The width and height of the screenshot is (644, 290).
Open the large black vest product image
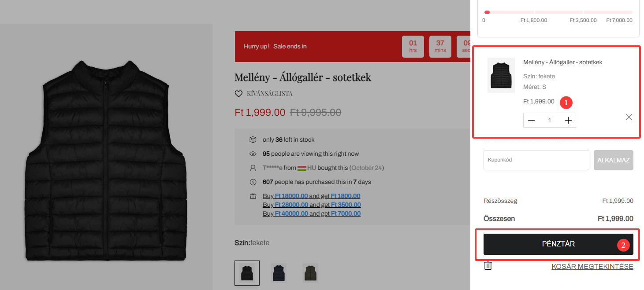click(x=106, y=161)
